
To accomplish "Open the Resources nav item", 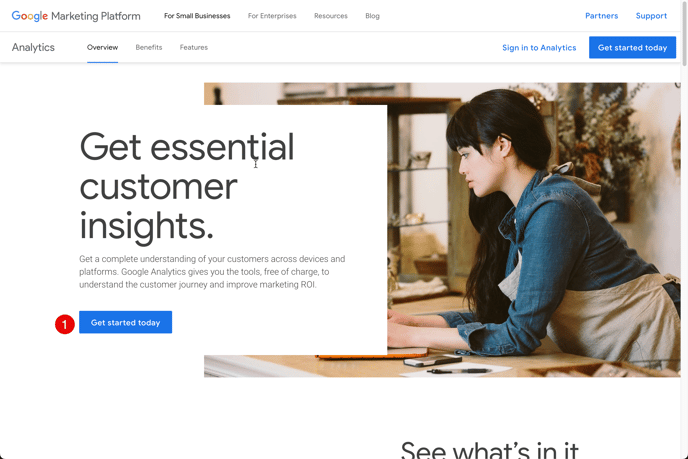I will coord(331,16).
